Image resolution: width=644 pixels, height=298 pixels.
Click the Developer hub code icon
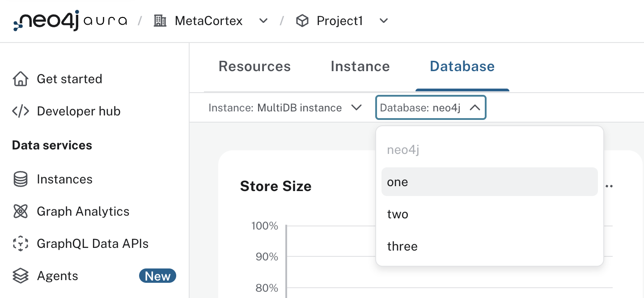tap(21, 111)
